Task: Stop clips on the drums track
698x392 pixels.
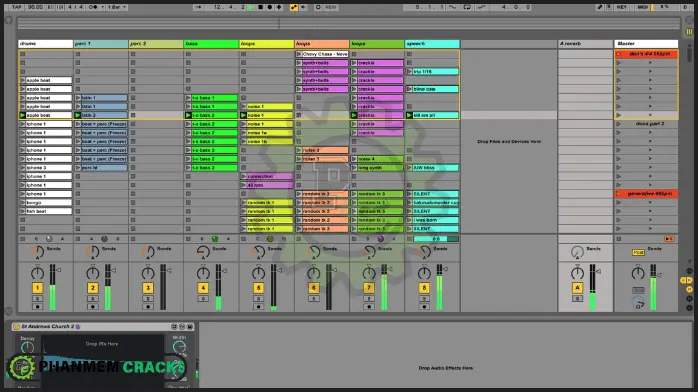Action: tap(22, 239)
